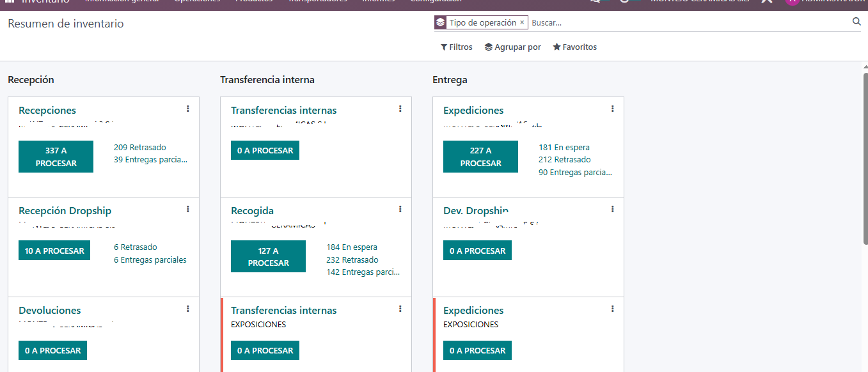Open menu on top Expediciones card
This screenshot has height=372, width=868.
point(612,109)
